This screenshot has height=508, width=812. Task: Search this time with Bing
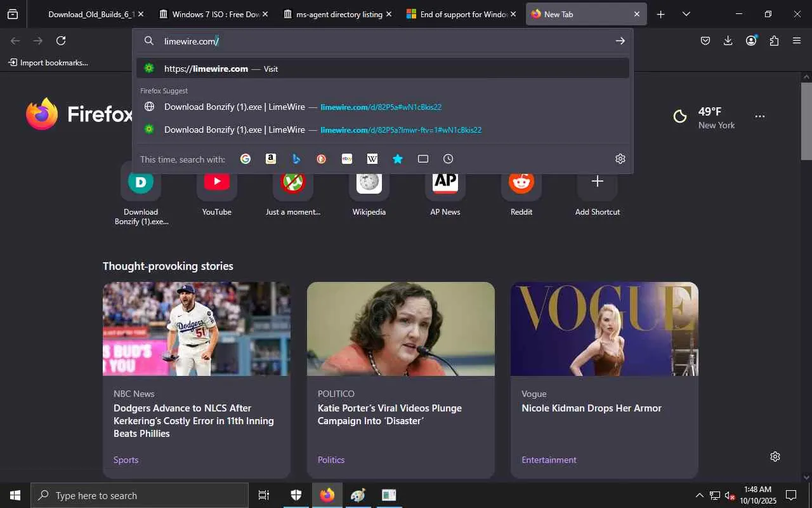point(296,159)
